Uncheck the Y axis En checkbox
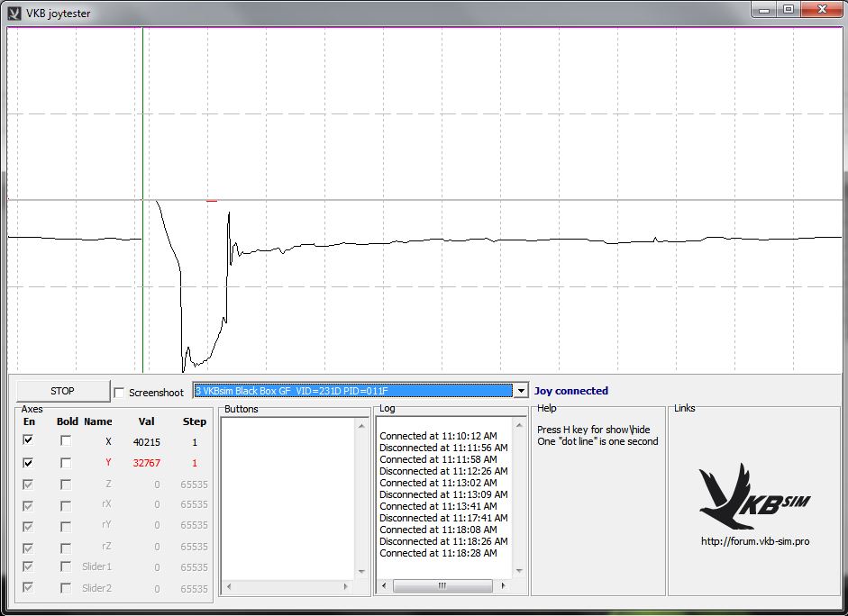The image size is (848, 616). [x=28, y=463]
